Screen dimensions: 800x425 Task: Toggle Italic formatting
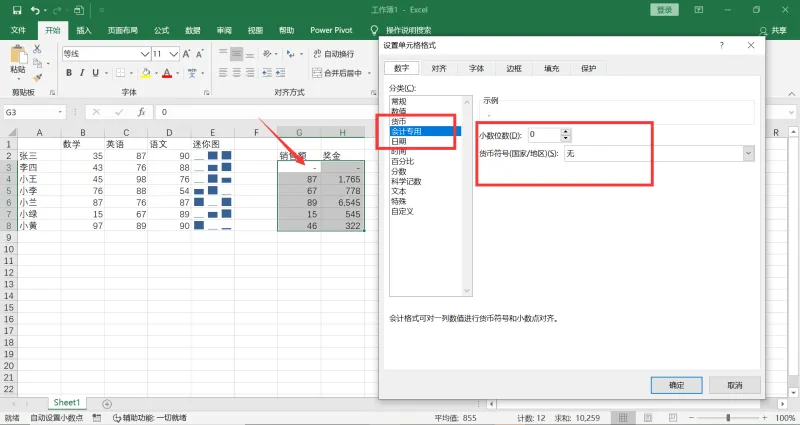pyautogui.click(x=82, y=73)
